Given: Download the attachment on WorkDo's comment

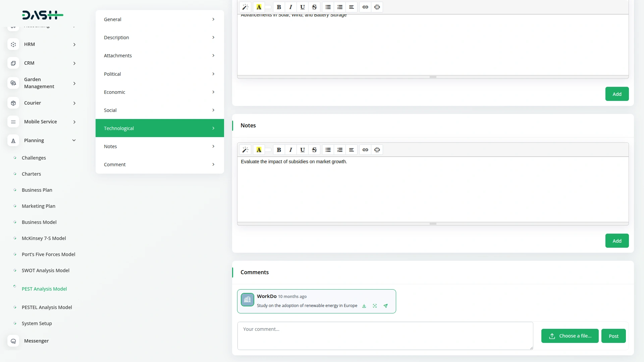Looking at the screenshot, I should click(x=364, y=306).
